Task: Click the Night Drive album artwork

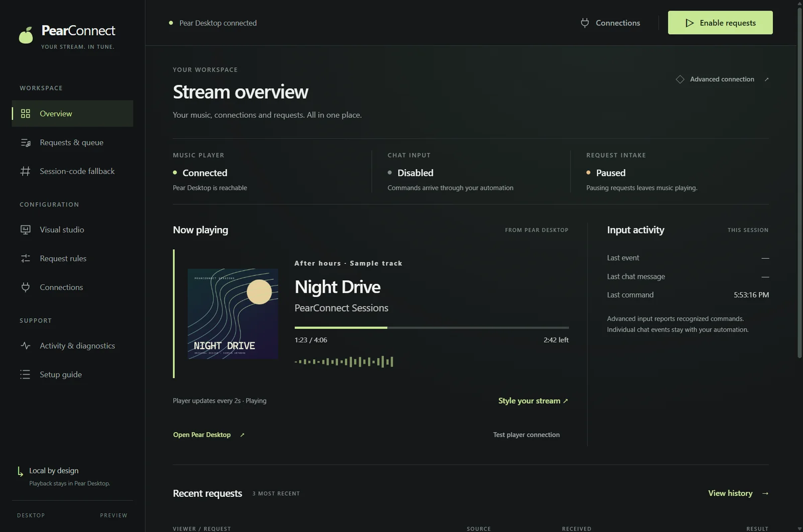Action: (233, 314)
